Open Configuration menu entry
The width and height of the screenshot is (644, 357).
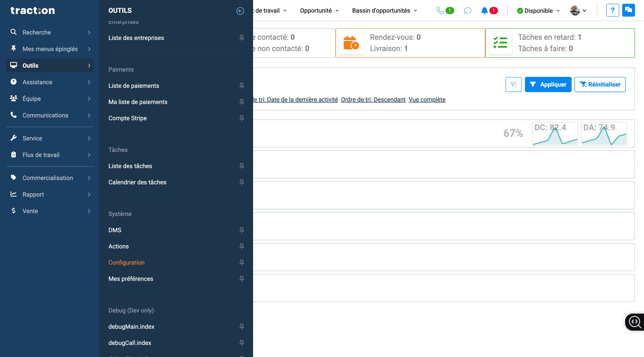(x=126, y=262)
